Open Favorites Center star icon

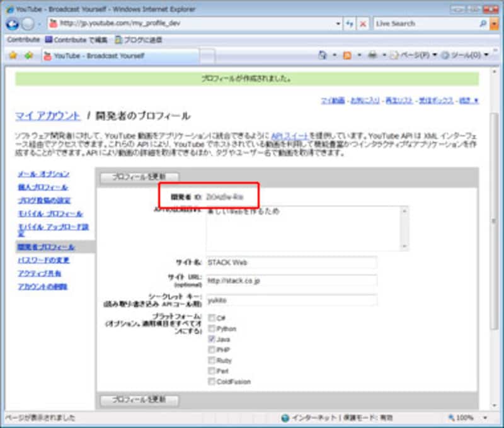12,55
